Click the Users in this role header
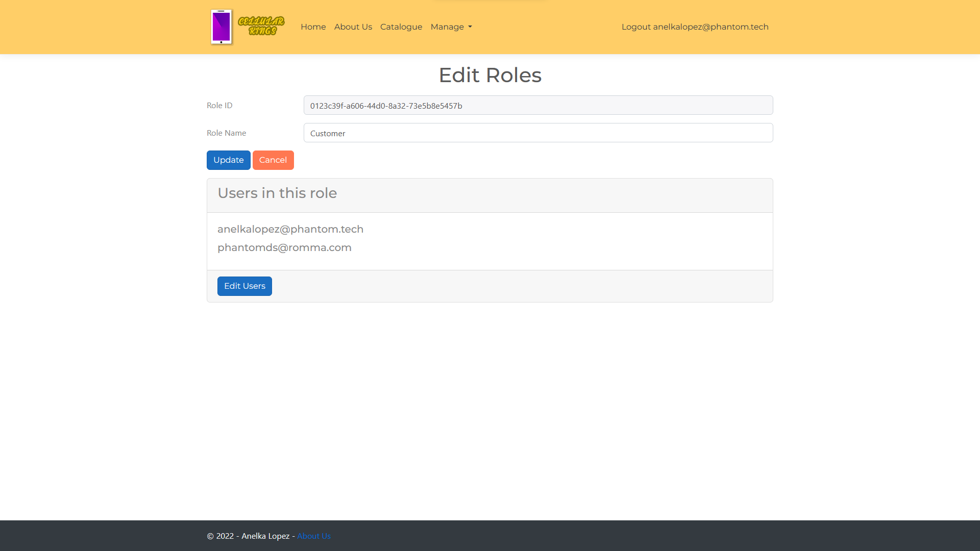980x551 pixels. [x=277, y=193]
